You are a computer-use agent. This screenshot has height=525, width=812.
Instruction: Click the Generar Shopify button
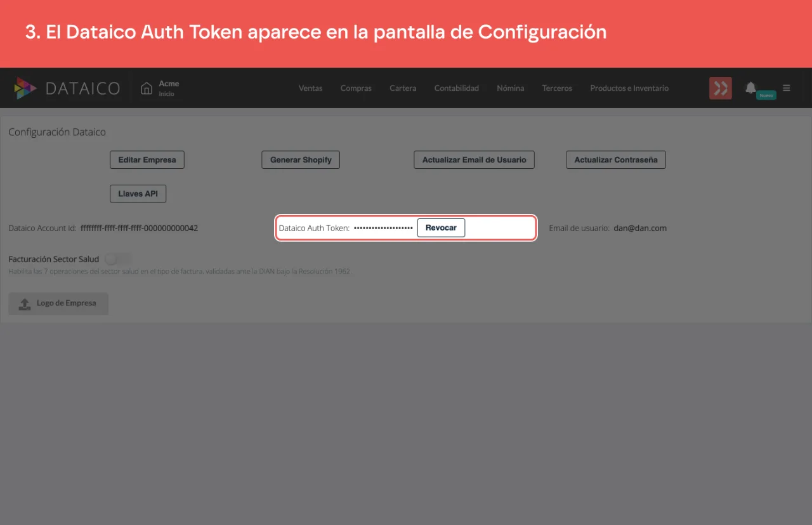(x=301, y=160)
